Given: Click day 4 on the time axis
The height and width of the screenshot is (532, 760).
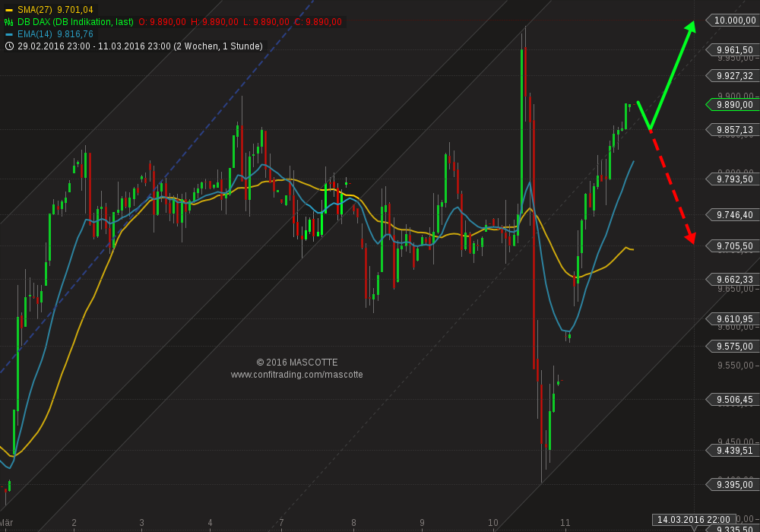Looking at the screenshot, I should point(210,523).
